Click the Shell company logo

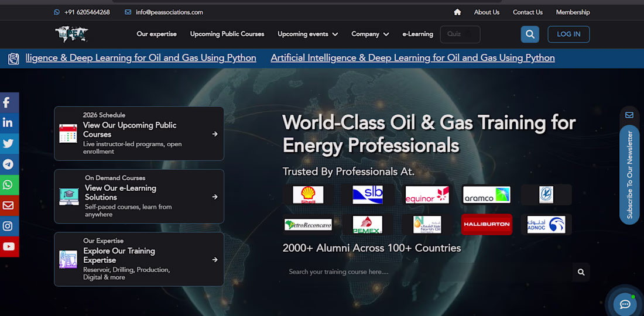coord(308,194)
